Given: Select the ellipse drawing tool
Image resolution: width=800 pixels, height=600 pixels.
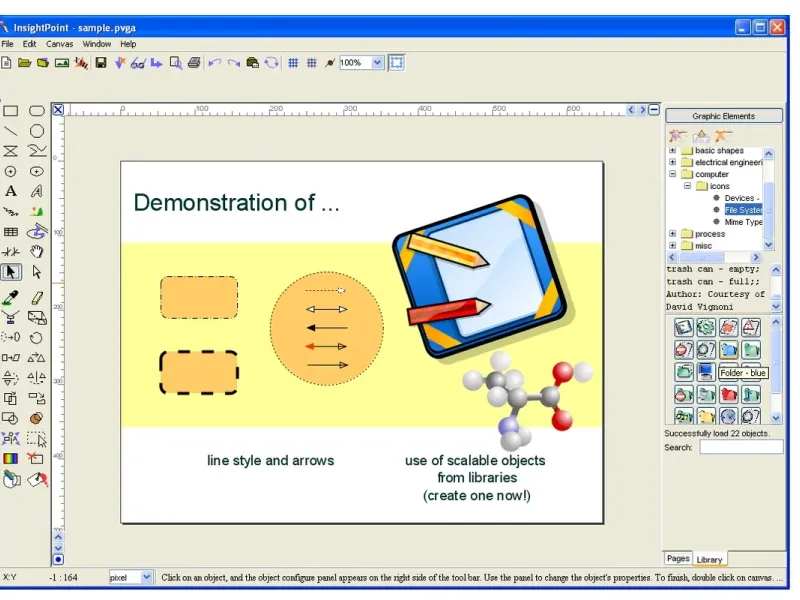Looking at the screenshot, I should (37, 131).
